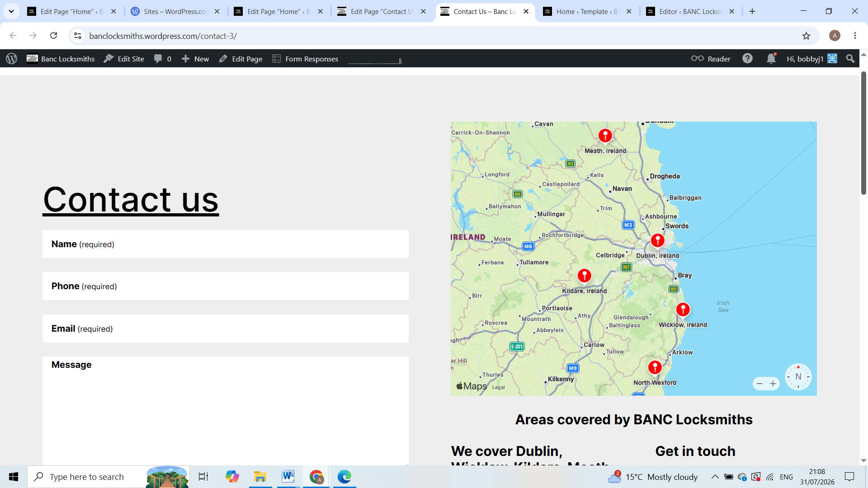Focus the Phone (required) field

click(x=226, y=286)
